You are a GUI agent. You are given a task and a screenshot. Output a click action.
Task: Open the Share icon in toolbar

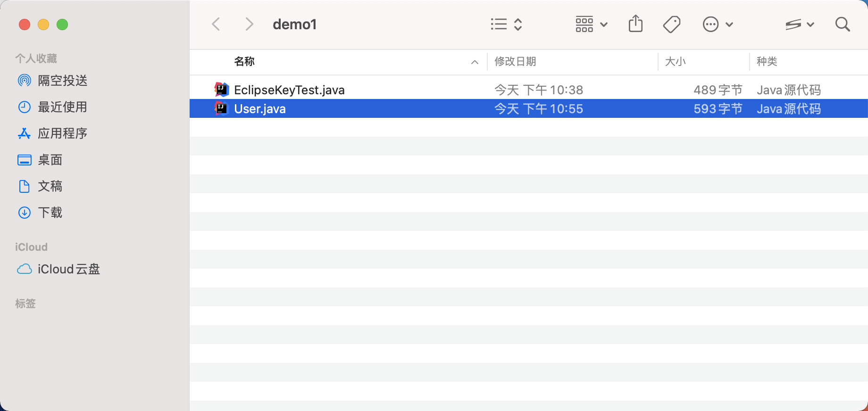pyautogui.click(x=635, y=24)
